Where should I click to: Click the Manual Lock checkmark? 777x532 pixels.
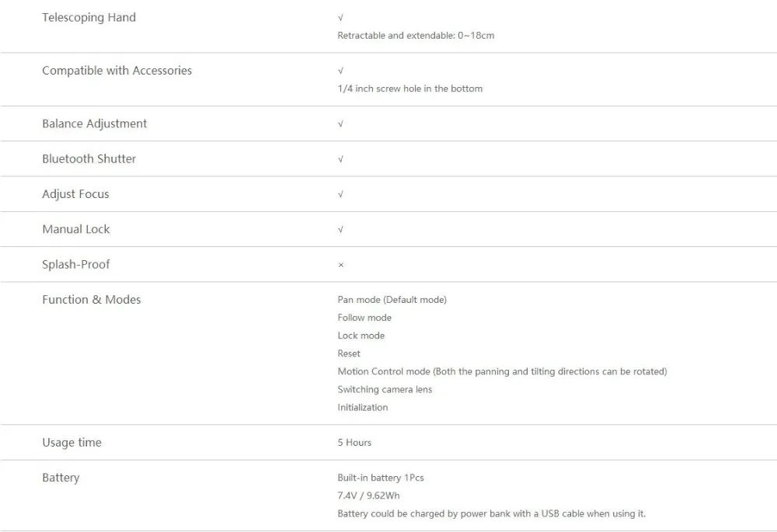[x=340, y=229]
